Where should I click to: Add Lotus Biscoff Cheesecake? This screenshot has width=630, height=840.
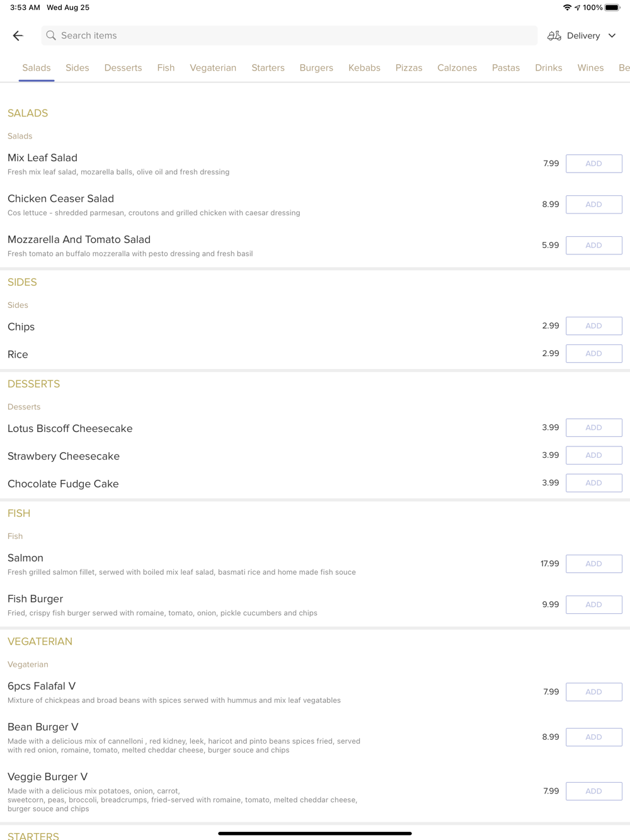click(593, 428)
